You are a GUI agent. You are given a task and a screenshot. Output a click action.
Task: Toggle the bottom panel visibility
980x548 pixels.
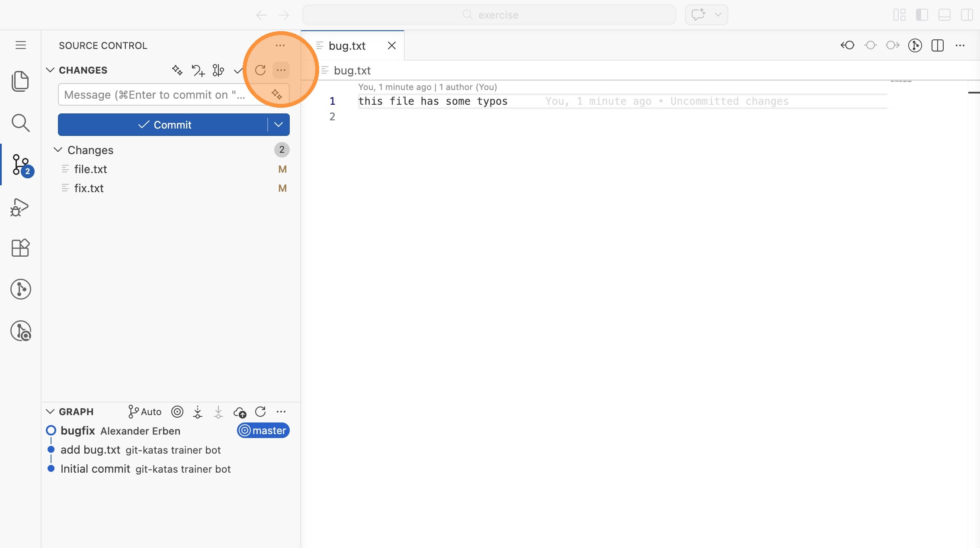pyautogui.click(x=944, y=15)
